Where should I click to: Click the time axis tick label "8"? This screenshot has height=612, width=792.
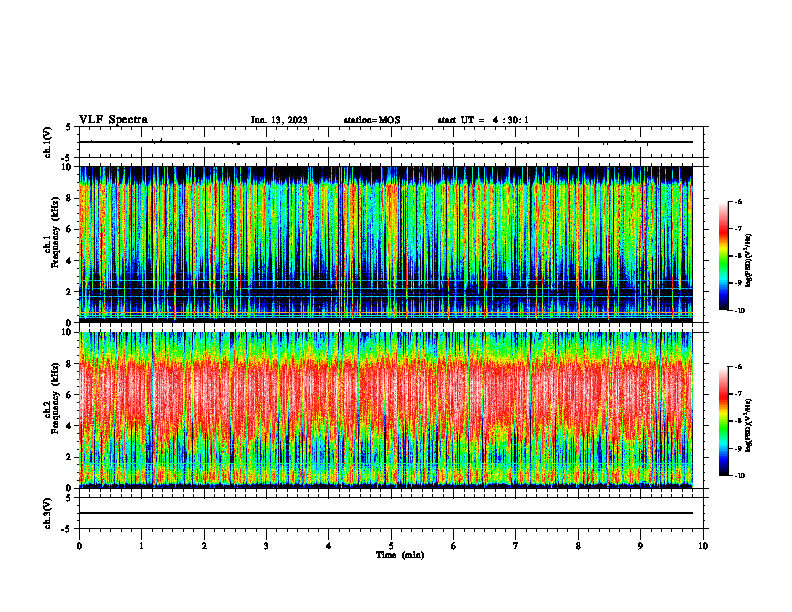(x=578, y=546)
